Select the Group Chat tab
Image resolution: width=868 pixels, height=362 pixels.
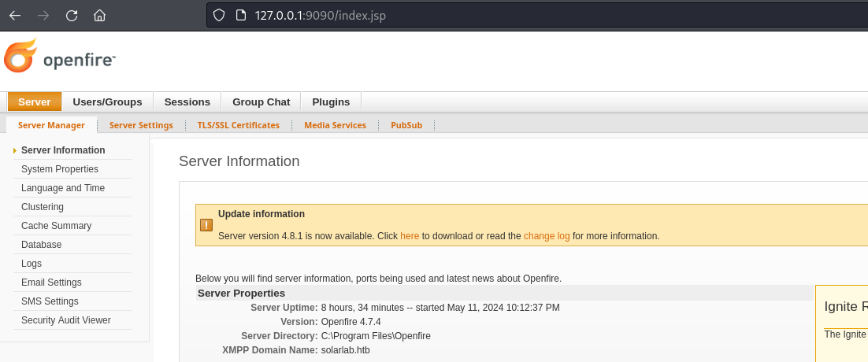coord(261,102)
